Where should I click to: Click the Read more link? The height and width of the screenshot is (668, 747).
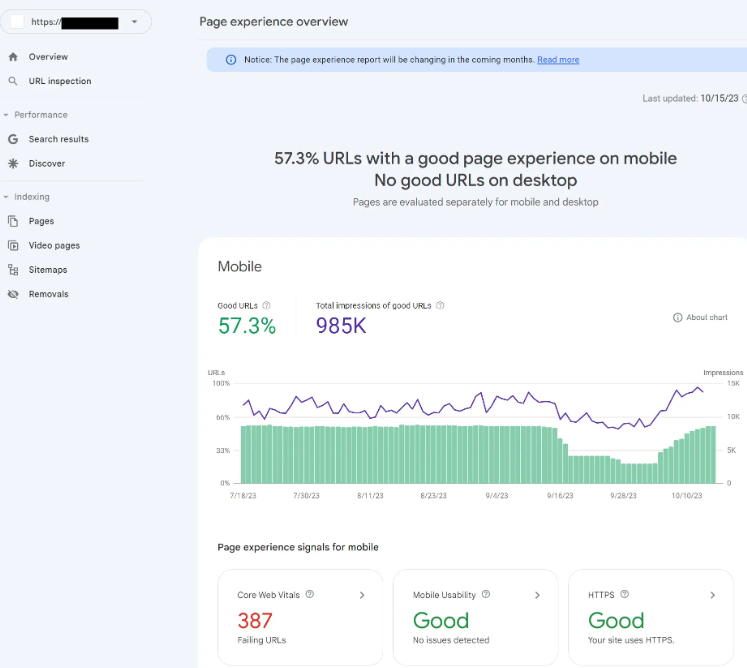coord(558,60)
